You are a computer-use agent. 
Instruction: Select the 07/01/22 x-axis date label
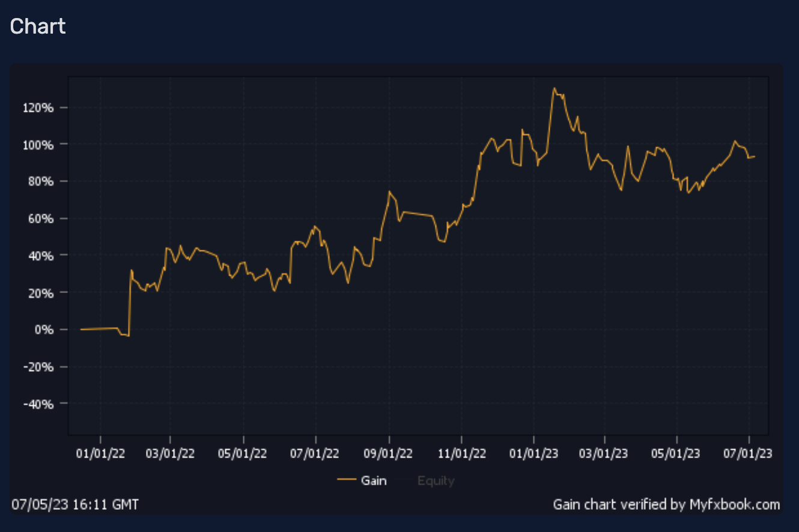pos(315,453)
